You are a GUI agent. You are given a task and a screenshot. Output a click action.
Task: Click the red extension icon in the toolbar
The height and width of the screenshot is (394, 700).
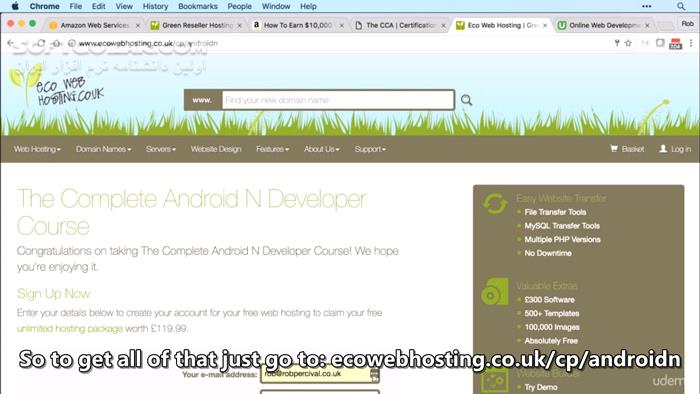pos(675,43)
